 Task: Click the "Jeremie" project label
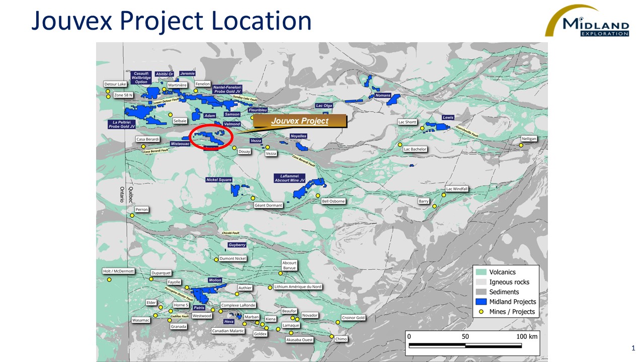pyautogui.click(x=187, y=74)
